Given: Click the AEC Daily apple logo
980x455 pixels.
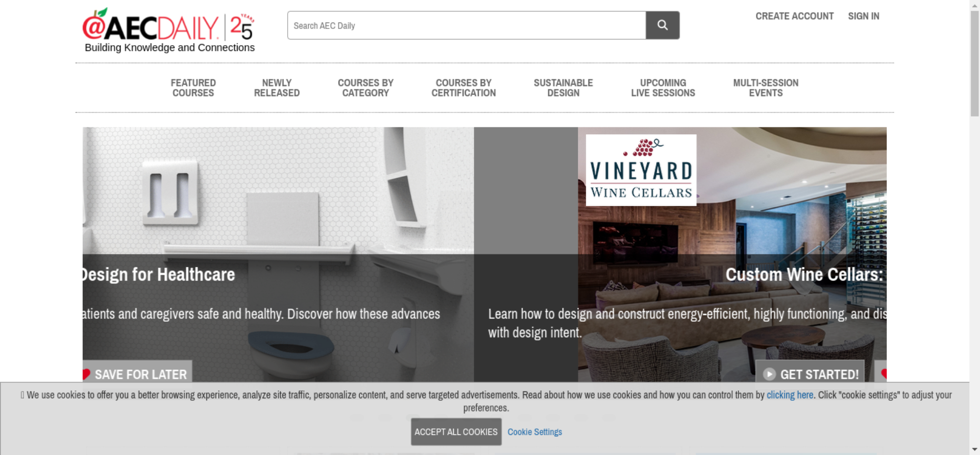Looking at the screenshot, I should pyautogui.click(x=151, y=25).
